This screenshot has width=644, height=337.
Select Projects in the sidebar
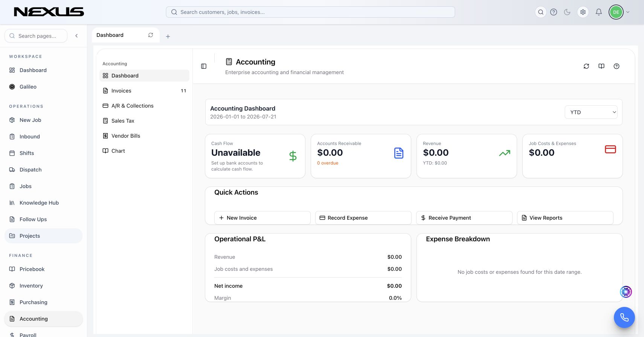pos(43,236)
